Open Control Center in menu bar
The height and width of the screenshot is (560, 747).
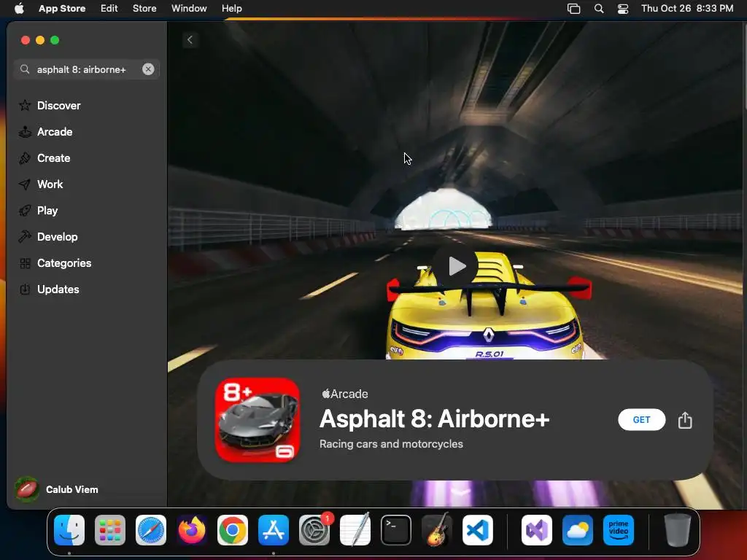(623, 9)
